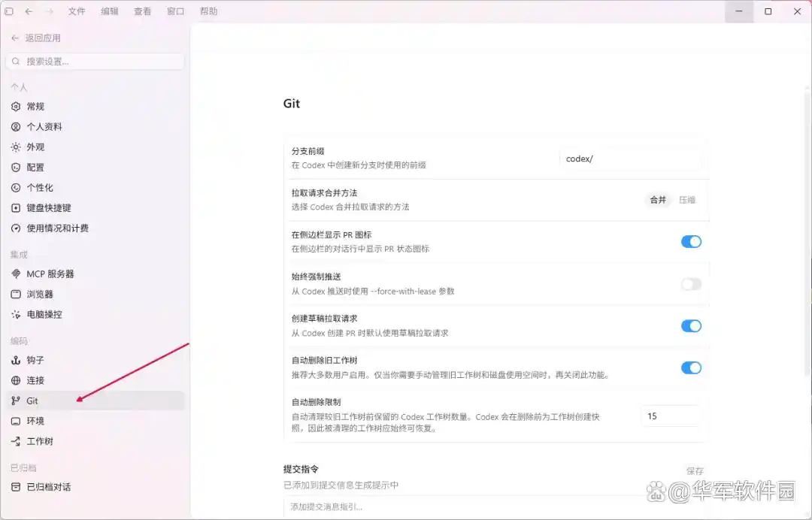Screen dimensions: 812x520
Task: Click the gauge icon beside 使用情况和计费
Action: click(x=16, y=228)
